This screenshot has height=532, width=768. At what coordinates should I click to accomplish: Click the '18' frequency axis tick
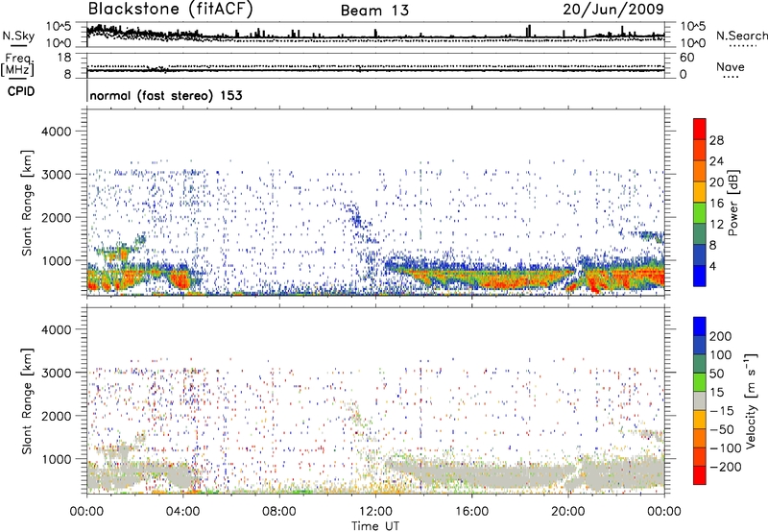(x=64, y=58)
